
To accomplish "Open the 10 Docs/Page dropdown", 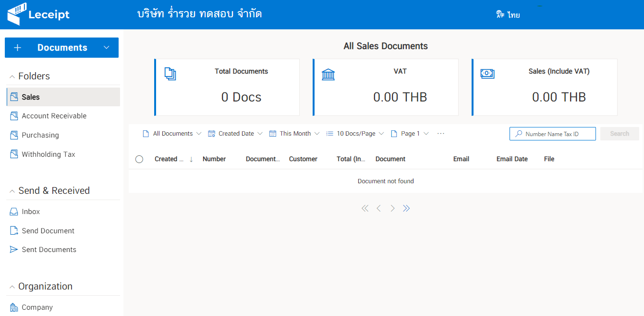I will tap(355, 134).
